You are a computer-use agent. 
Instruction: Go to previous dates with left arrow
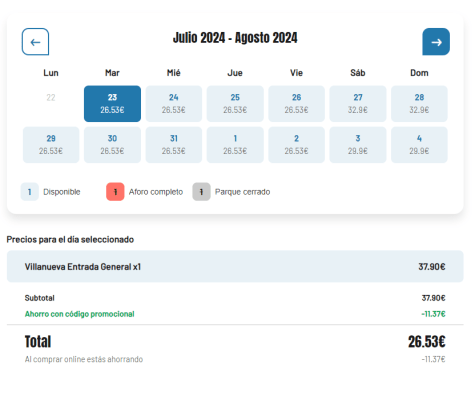point(35,42)
